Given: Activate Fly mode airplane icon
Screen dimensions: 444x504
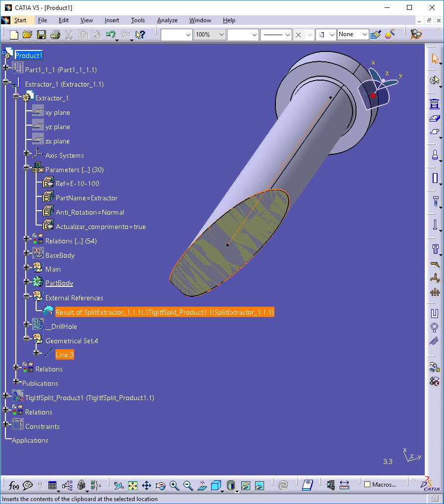Looking at the screenshot, I should point(119,485).
